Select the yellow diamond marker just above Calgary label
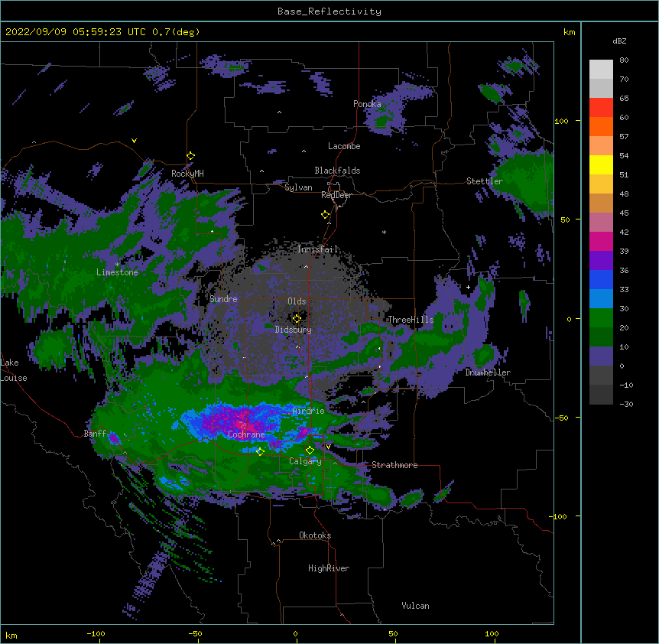659x644 pixels. pos(310,450)
